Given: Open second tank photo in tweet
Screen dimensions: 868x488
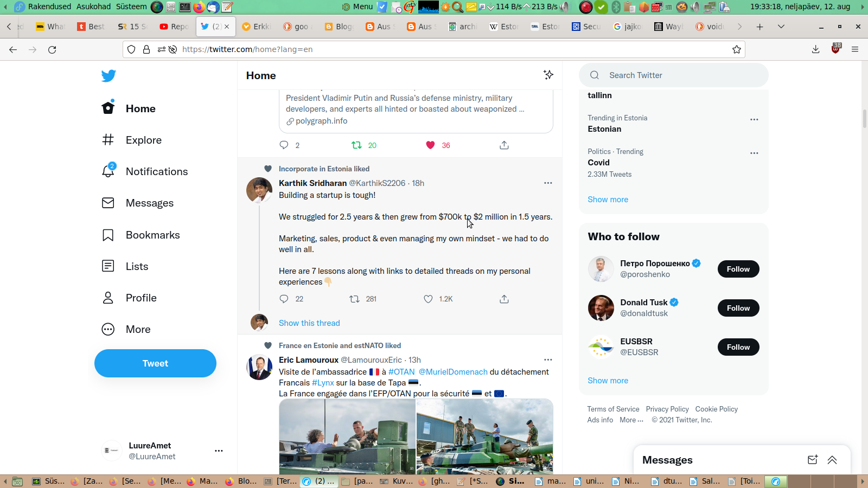Looking at the screenshot, I should tap(484, 436).
